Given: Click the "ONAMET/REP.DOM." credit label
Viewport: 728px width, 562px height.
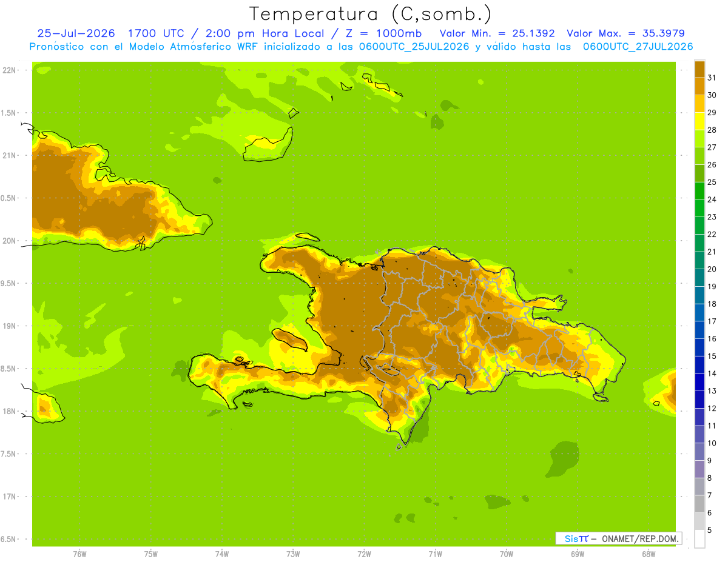Looking at the screenshot, I should [641, 538].
